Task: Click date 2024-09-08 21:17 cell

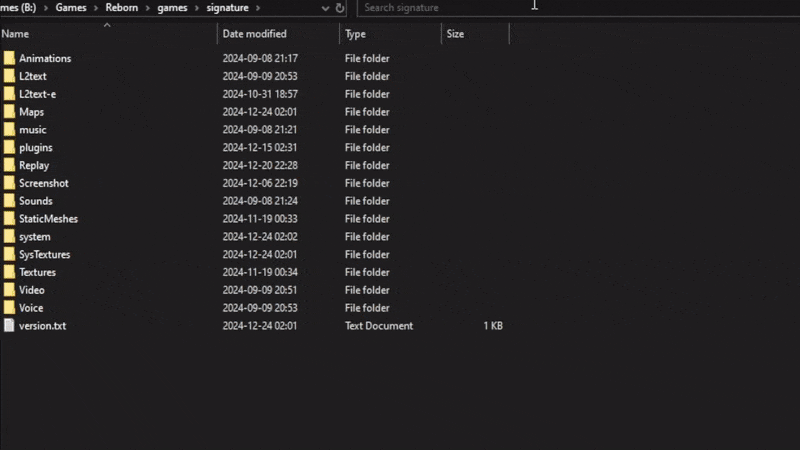Action: [260, 58]
